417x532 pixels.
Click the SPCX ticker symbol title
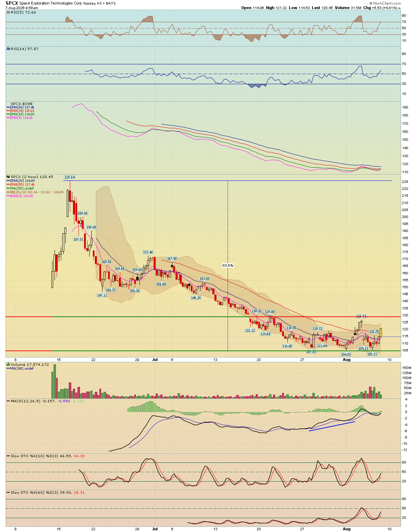tap(12, 3)
